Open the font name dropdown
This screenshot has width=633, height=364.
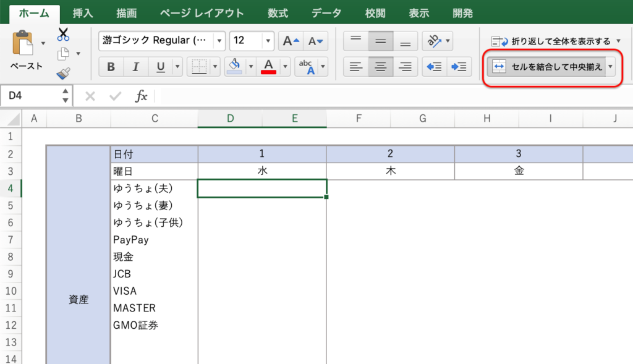click(x=219, y=41)
